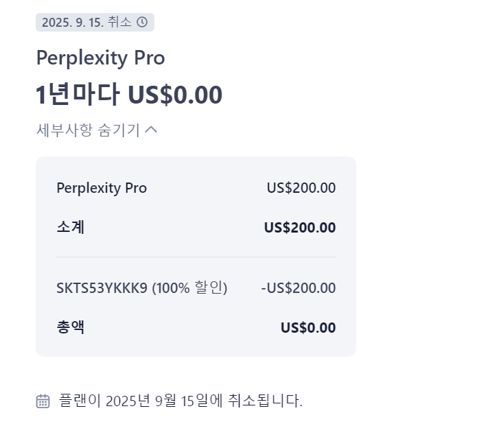Click the 1년마다 US$0.00 price heading
Viewport: 477px width, 448px height.
click(129, 95)
